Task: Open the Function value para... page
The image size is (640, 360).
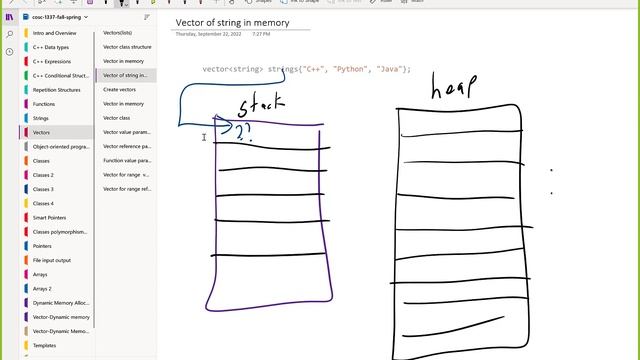Action: point(126,160)
